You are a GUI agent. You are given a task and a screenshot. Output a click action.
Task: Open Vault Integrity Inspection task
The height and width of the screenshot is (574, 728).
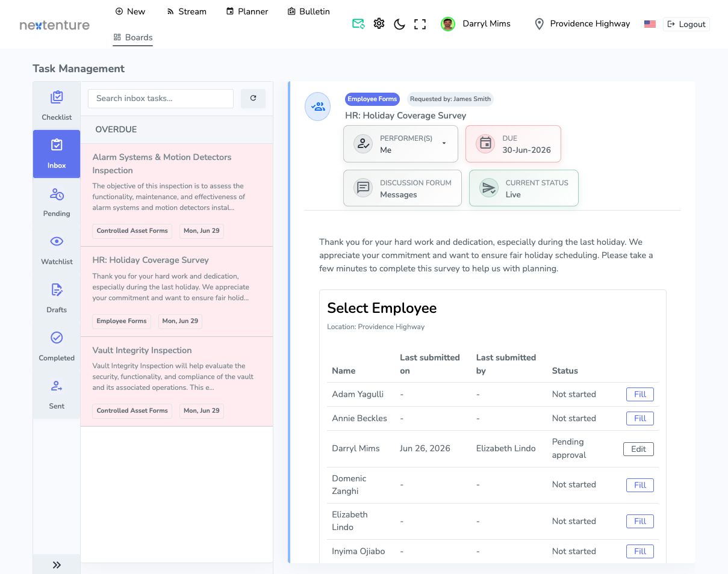[176, 382]
